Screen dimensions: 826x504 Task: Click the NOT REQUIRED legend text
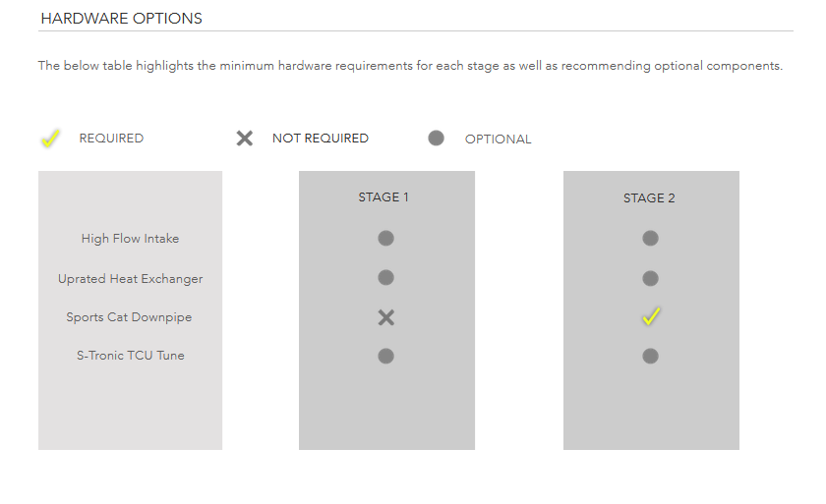click(x=321, y=139)
